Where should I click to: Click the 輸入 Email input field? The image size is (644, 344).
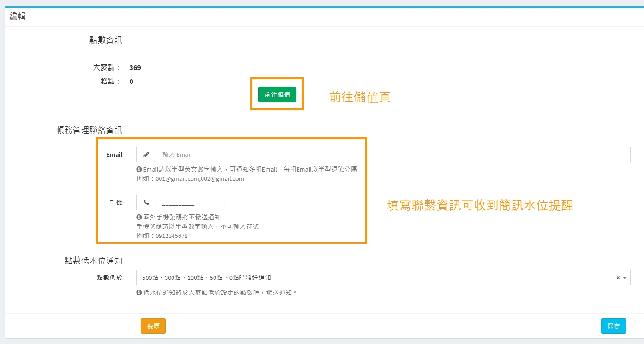pos(392,154)
